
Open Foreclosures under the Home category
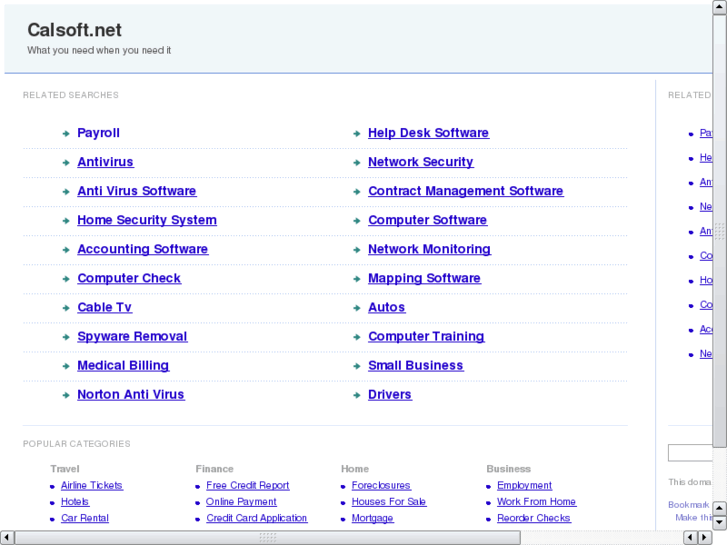[x=381, y=486]
